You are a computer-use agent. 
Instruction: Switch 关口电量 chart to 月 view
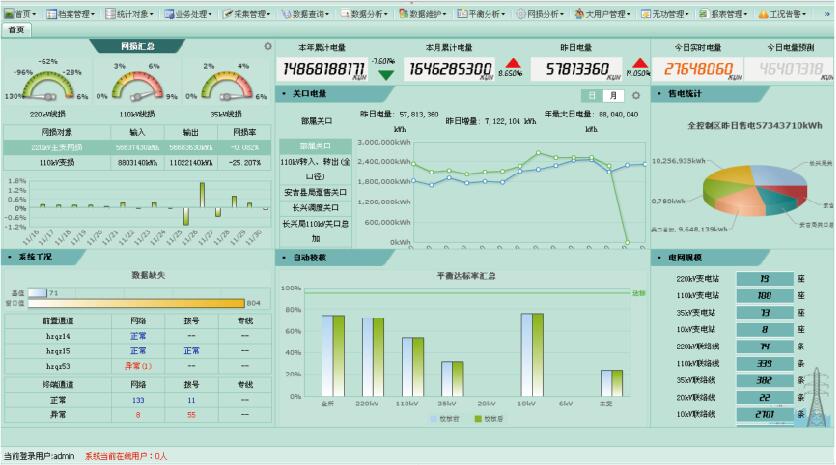(x=613, y=95)
